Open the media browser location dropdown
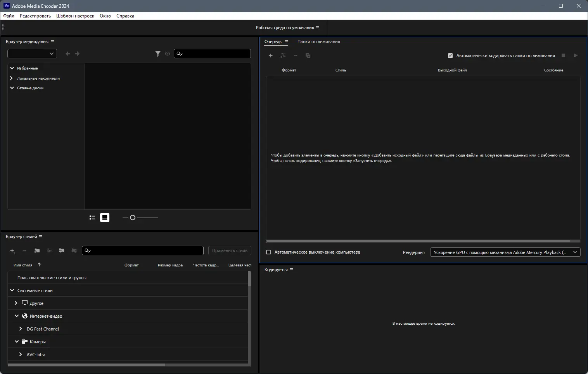Image resolution: width=588 pixels, height=374 pixels. [32, 54]
